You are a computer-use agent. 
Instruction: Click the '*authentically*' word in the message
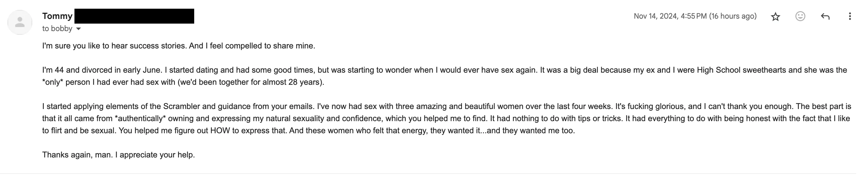pos(141,119)
